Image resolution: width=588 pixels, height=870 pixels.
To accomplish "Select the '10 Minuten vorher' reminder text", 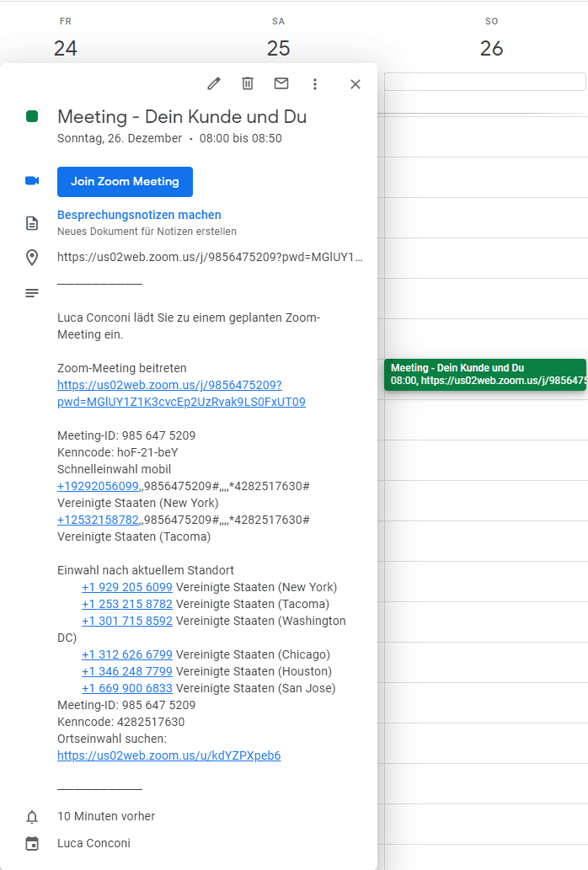I will tap(106, 816).
